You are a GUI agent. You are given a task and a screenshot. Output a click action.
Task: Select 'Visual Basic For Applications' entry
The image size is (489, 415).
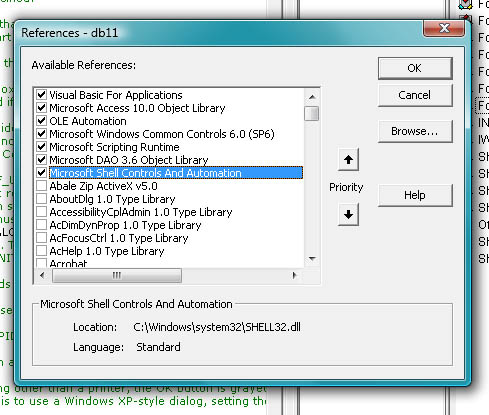(116, 95)
